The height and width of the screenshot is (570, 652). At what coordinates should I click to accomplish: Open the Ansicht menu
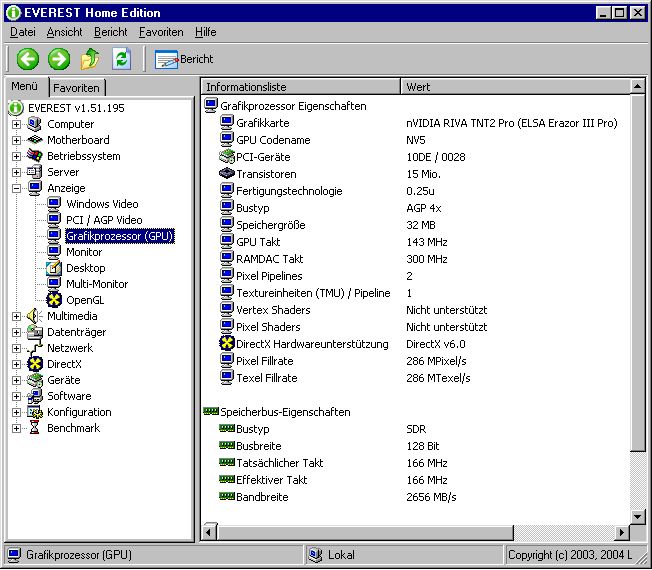click(64, 32)
